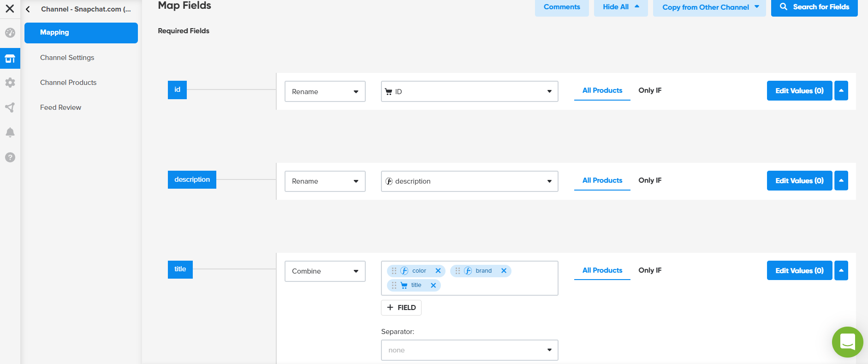Choose All Products for title field
Viewport: 868px width, 364px height.
(602, 270)
